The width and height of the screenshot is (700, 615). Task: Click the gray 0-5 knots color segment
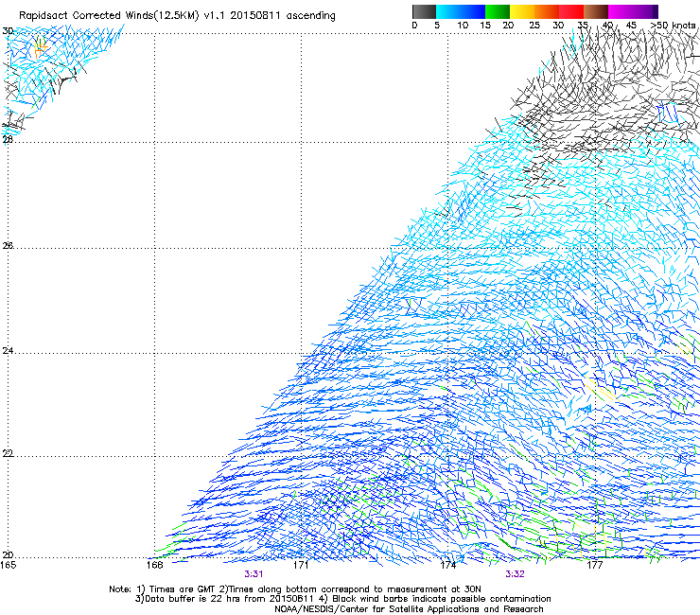coord(424,11)
